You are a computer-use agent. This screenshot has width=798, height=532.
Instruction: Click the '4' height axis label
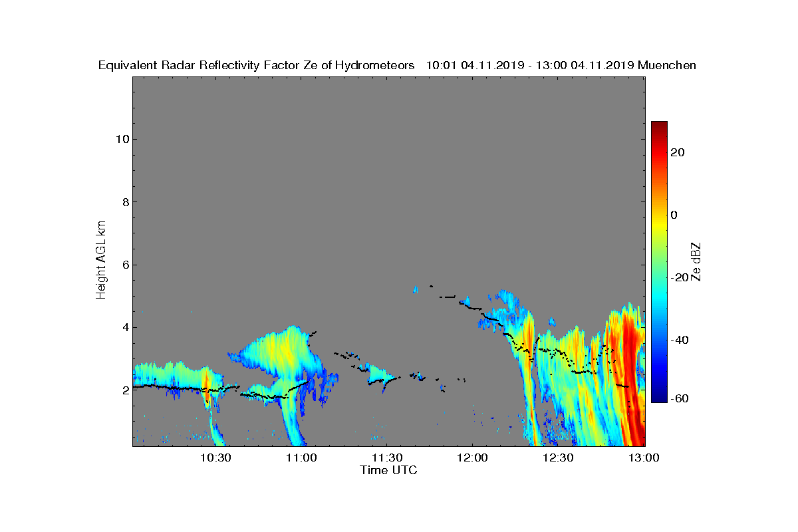click(124, 327)
